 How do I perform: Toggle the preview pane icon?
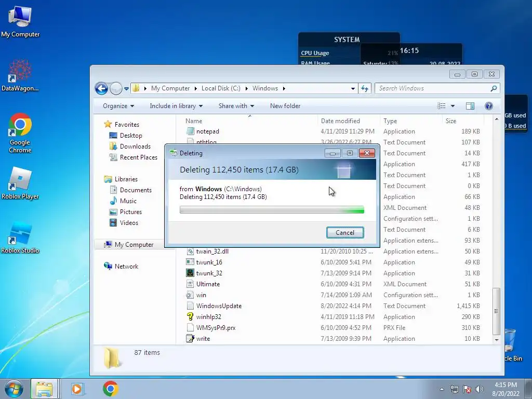coord(470,106)
